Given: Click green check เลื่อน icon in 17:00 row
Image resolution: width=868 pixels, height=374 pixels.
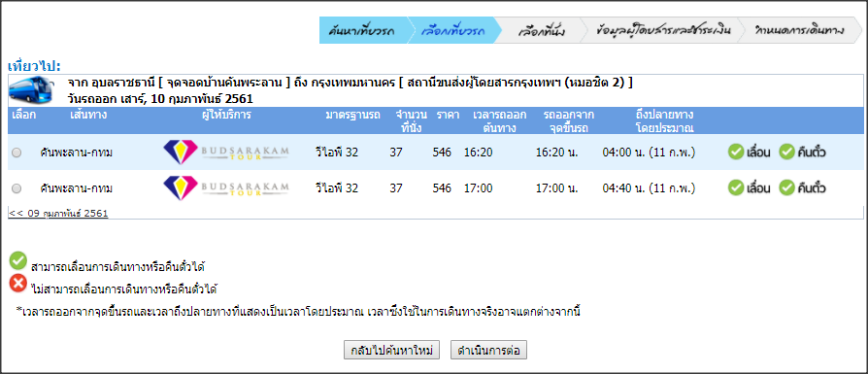Looking at the screenshot, I should pos(736,188).
